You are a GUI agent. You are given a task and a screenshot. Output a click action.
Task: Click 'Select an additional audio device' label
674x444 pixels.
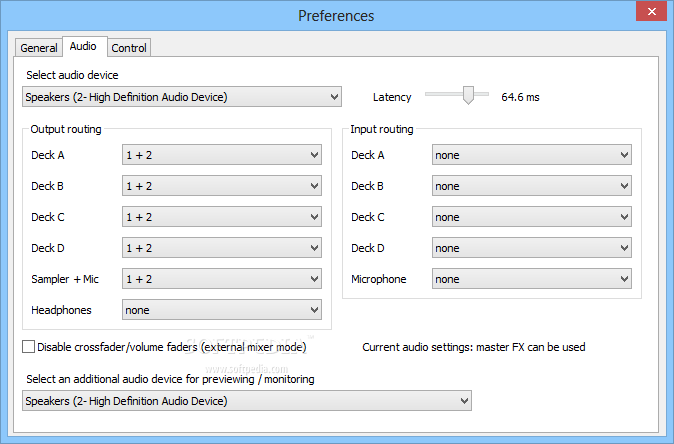pos(170,379)
